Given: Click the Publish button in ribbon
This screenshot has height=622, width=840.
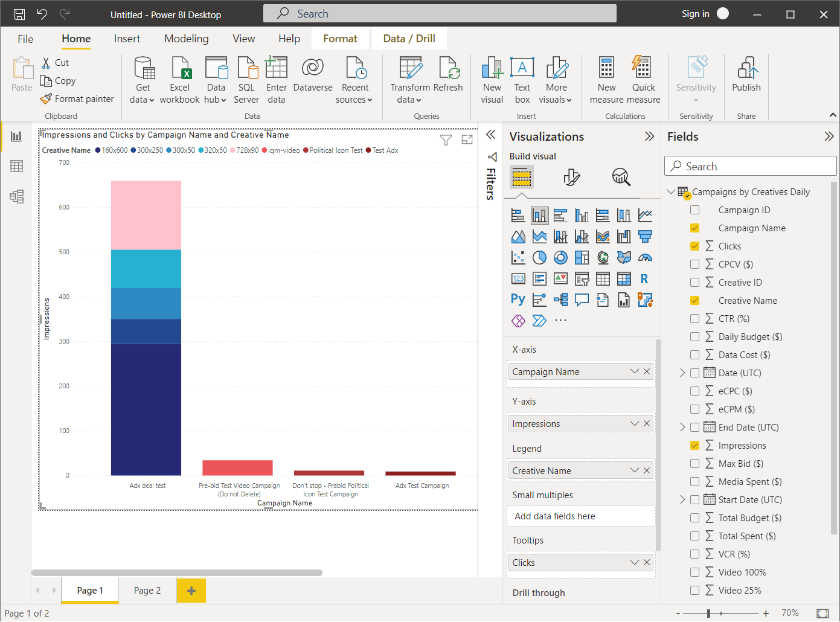Looking at the screenshot, I should pos(746,75).
